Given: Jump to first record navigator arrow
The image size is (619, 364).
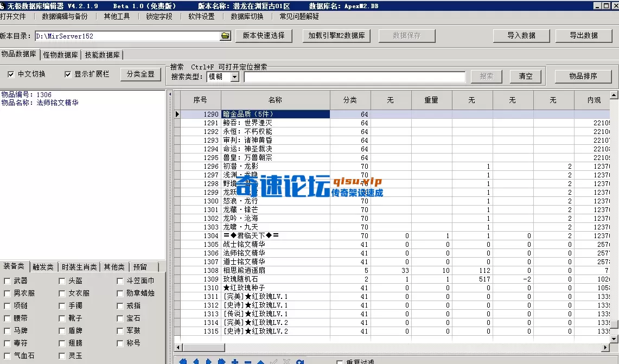Looking at the screenshot, I should tap(183, 361).
